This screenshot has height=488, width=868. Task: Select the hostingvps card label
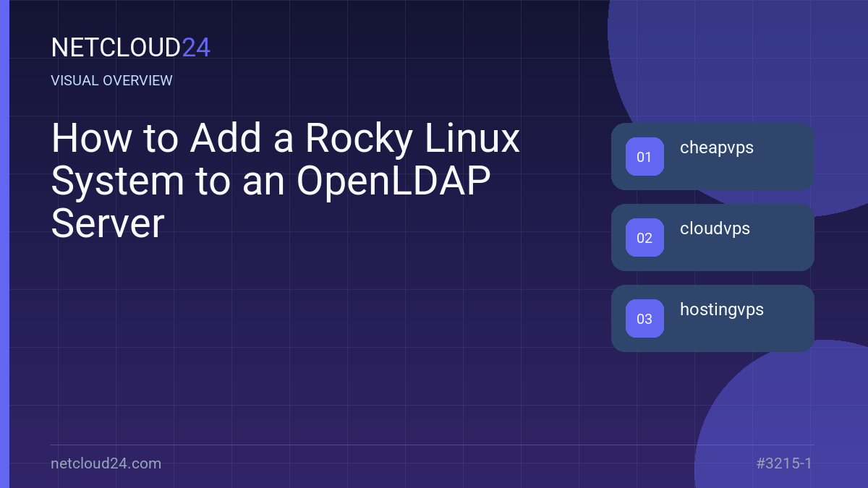click(722, 310)
